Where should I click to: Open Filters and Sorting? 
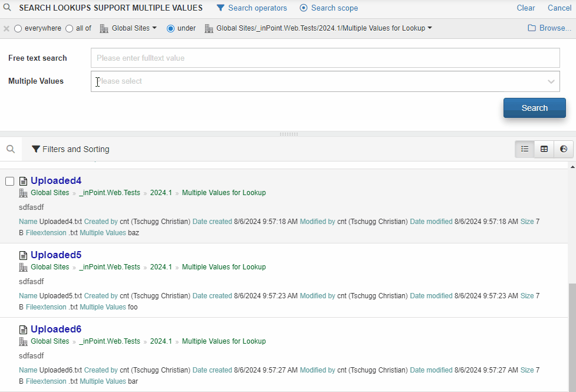(x=71, y=149)
